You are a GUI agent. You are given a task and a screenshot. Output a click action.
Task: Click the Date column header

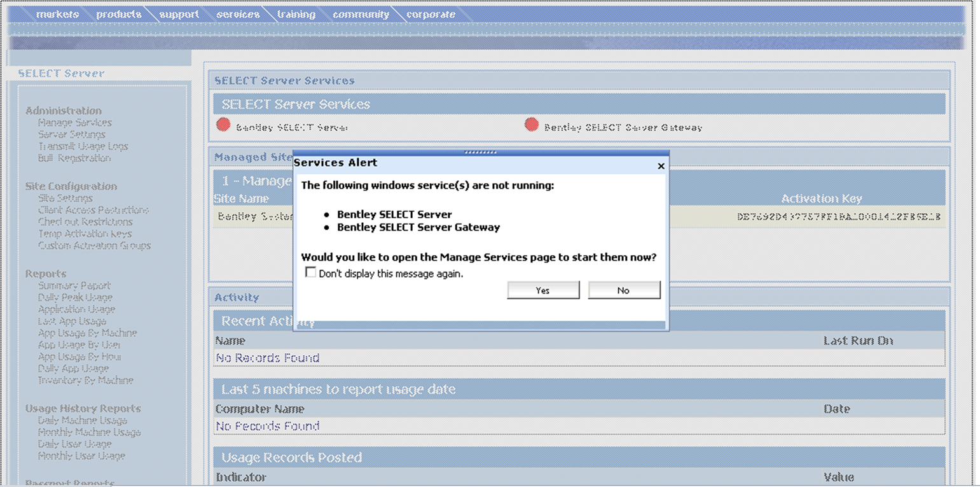point(836,409)
